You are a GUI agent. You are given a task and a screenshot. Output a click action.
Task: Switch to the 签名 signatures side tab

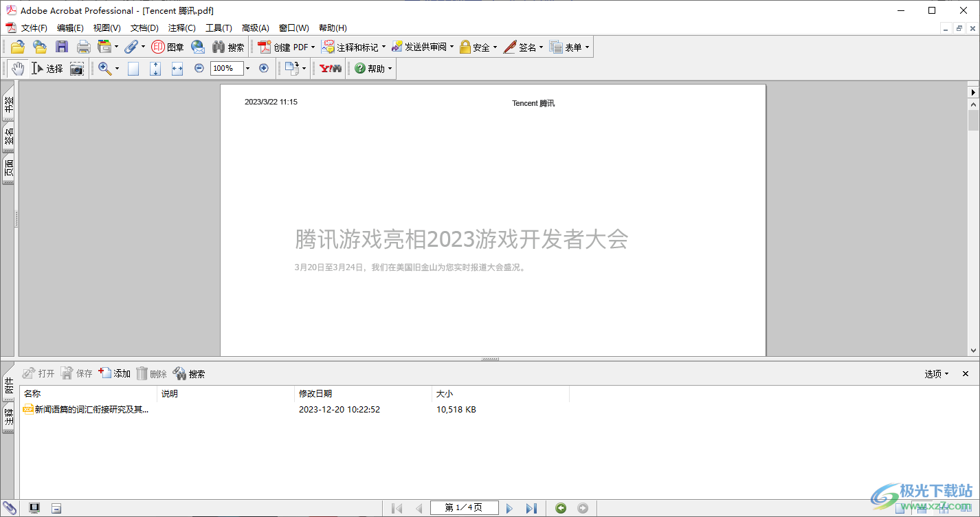coord(9,137)
